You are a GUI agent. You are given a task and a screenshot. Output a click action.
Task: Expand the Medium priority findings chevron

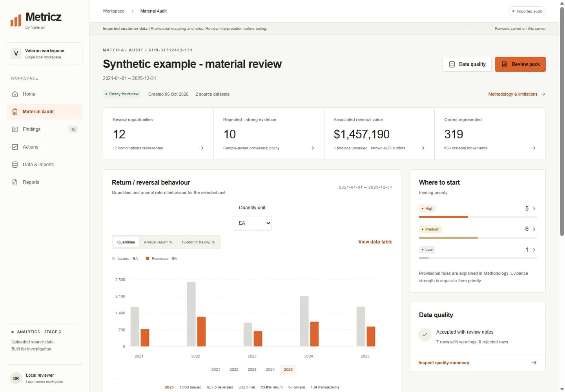pyautogui.click(x=534, y=229)
